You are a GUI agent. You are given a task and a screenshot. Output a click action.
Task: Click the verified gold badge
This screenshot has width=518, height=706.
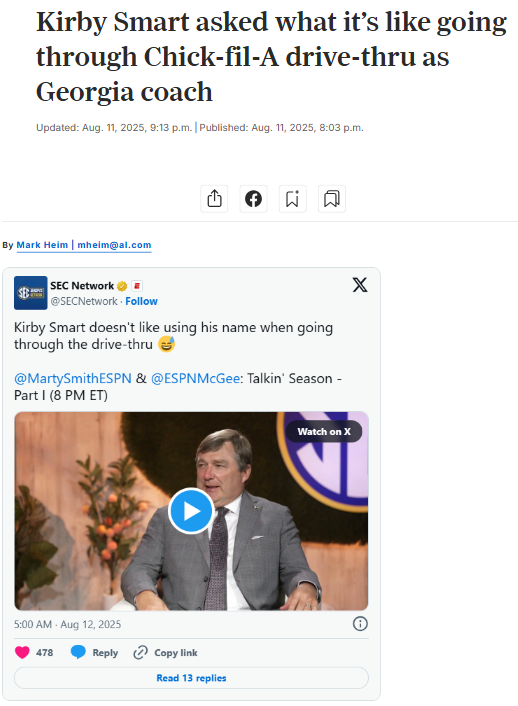coord(122,286)
